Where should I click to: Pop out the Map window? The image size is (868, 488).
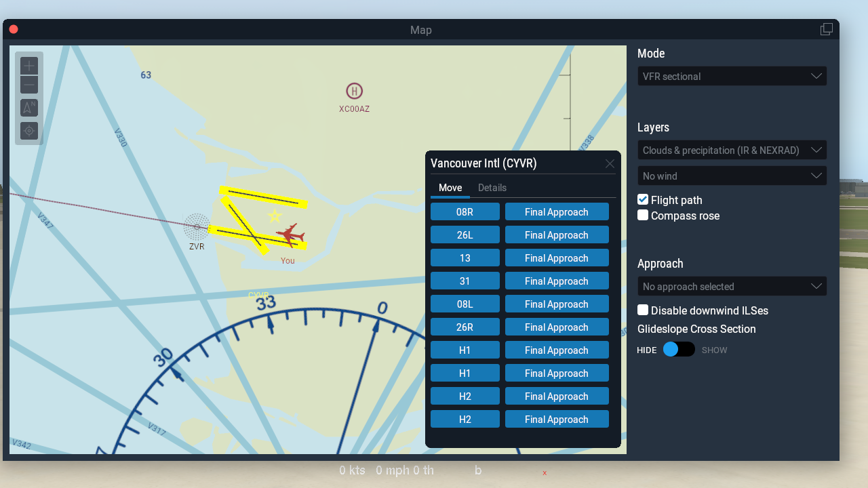(x=827, y=29)
